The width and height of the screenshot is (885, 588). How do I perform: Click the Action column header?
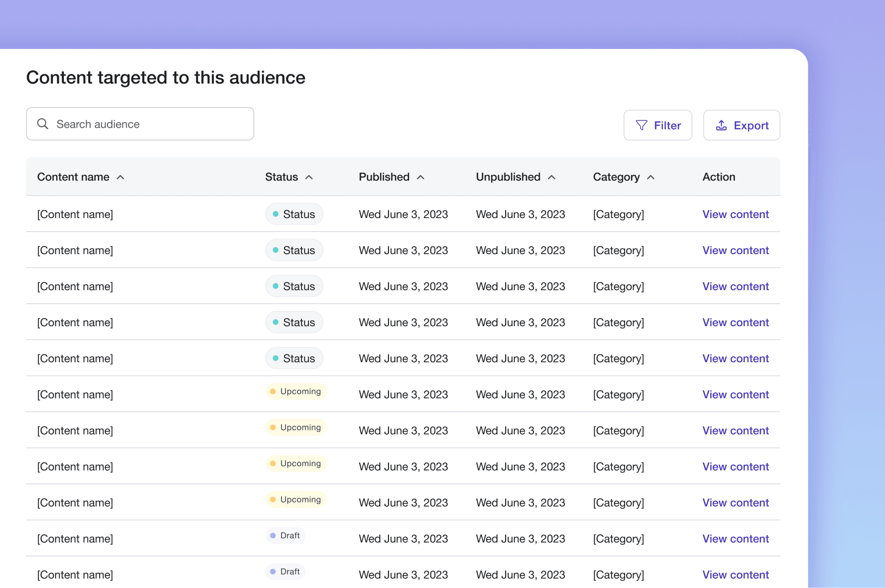(719, 177)
